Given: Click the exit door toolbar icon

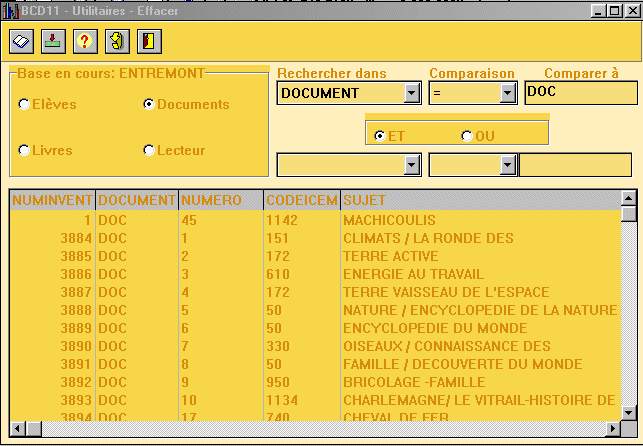Looking at the screenshot, I should pos(149,41).
